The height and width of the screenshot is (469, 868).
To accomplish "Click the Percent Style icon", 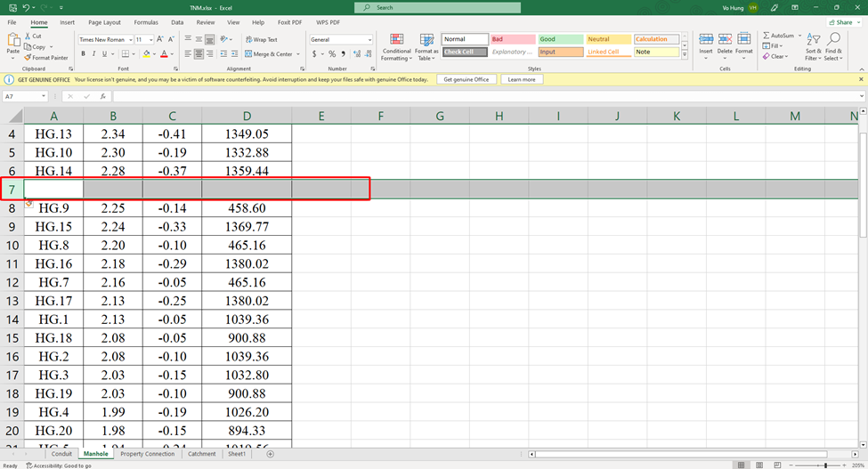I will (x=332, y=54).
